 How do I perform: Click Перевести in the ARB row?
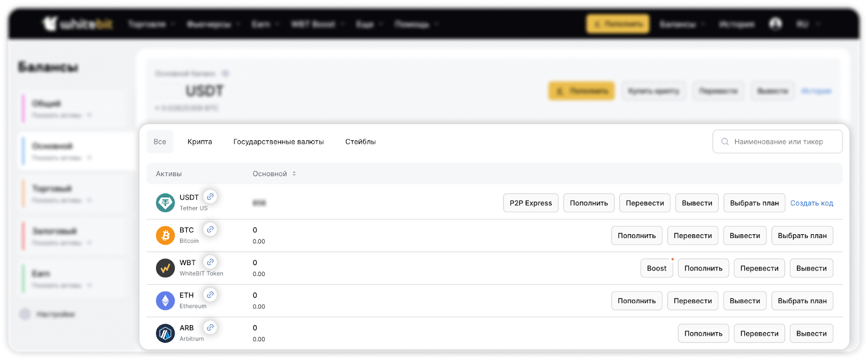coord(759,333)
